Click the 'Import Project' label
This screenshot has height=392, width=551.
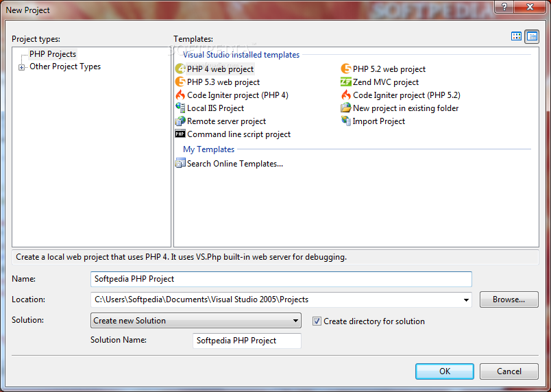[379, 121]
